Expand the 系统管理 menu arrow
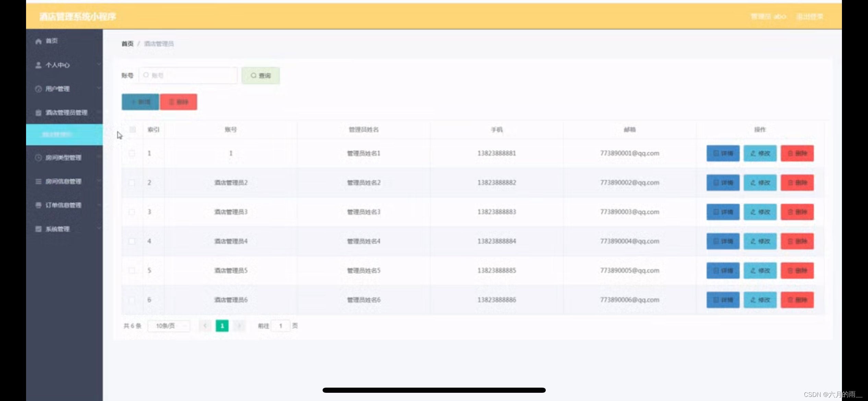868x401 pixels. [x=98, y=228]
